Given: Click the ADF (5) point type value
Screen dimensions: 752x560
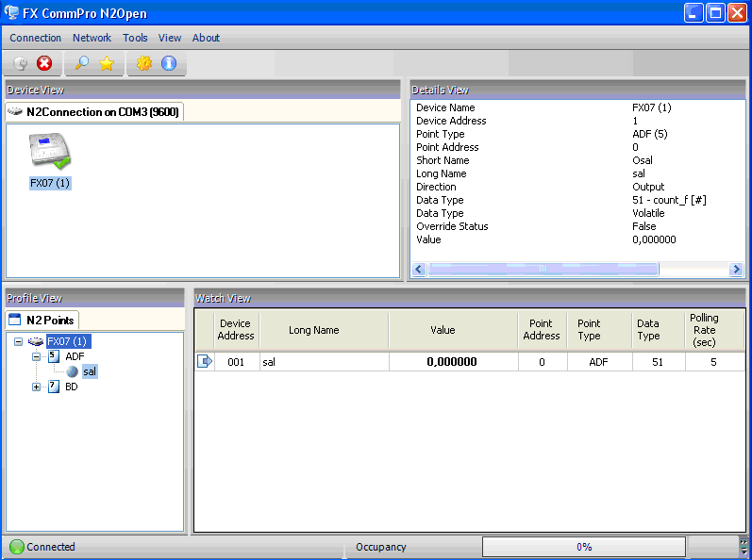Looking at the screenshot, I should [650, 134].
